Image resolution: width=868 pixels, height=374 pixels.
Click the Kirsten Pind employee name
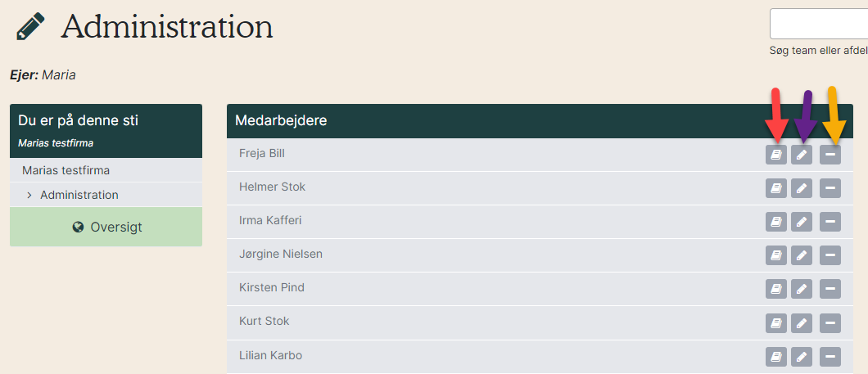(x=272, y=288)
